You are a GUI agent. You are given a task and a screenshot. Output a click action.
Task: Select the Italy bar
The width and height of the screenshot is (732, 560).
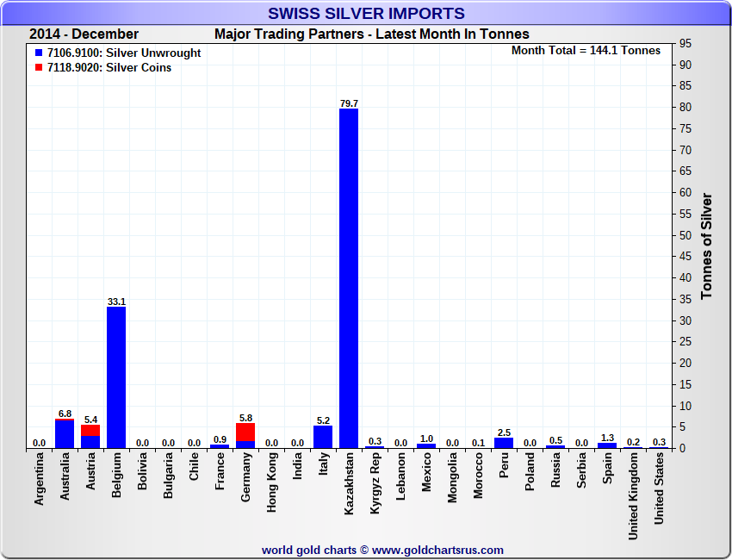323,437
